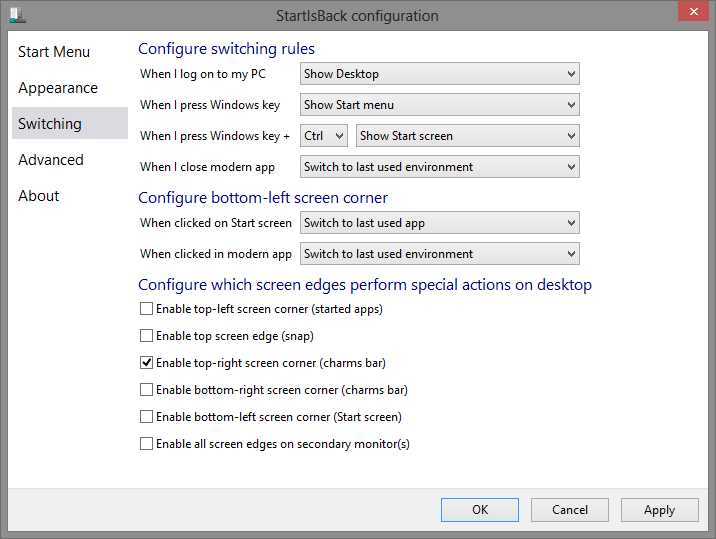
Task: Open the 'When I close modern app' dropdown
Action: [x=440, y=167]
